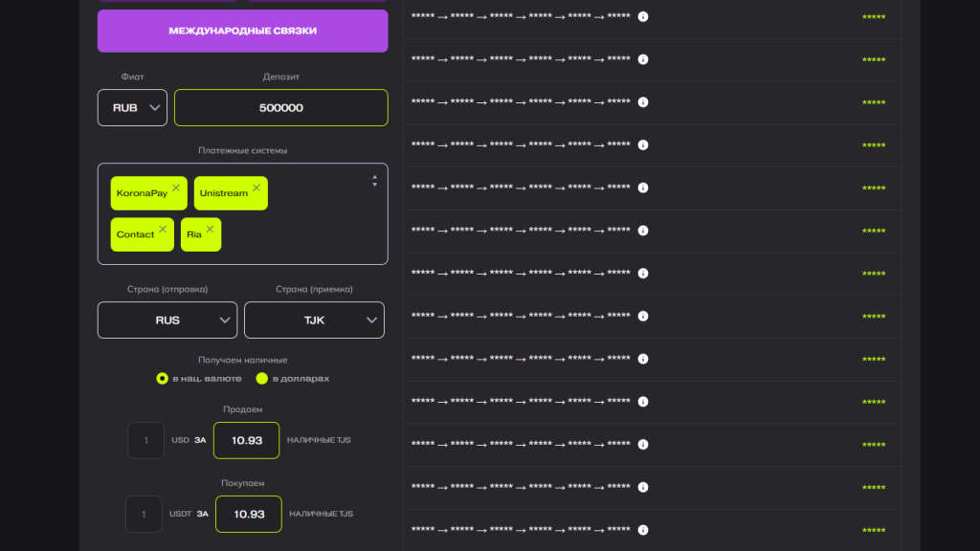Viewport: 980px width, 551px height.
Task: Click the scroll-up arrow in payment systems box
Action: pyautogui.click(x=374, y=177)
